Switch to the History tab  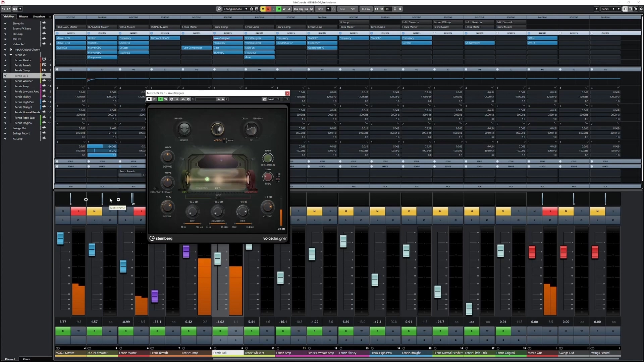tap(23, 16)
